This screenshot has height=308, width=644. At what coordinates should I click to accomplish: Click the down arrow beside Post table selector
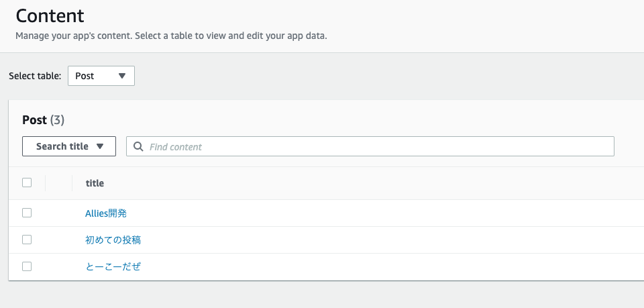coord(122,76)
